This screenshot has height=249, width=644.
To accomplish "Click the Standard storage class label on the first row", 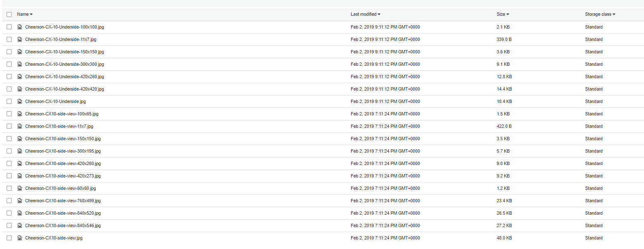I will pyautogui.click(x=594, y=26).
